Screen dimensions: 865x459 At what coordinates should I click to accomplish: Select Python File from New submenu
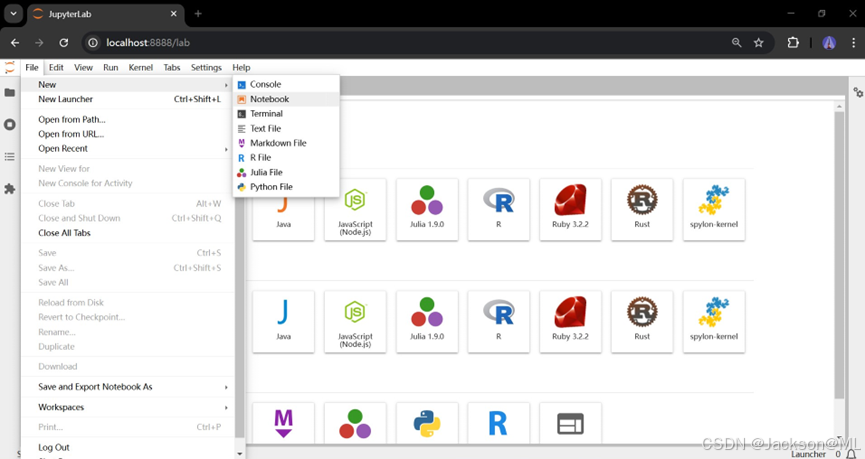click(x=286, y=187)
